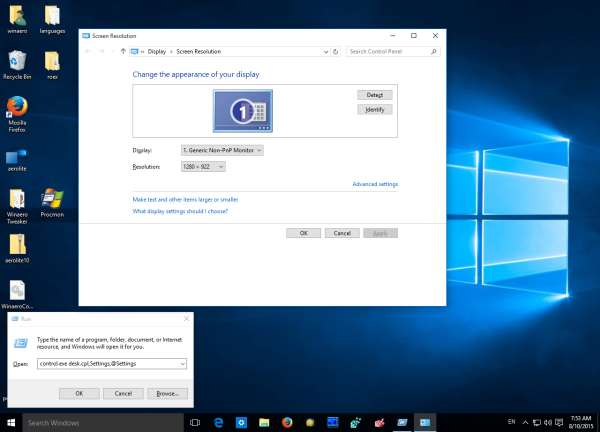This screenshot has height=432, width=600.
Task: Launch Microsoft Edge from taskbar
Action: click(x=218, y=422)
